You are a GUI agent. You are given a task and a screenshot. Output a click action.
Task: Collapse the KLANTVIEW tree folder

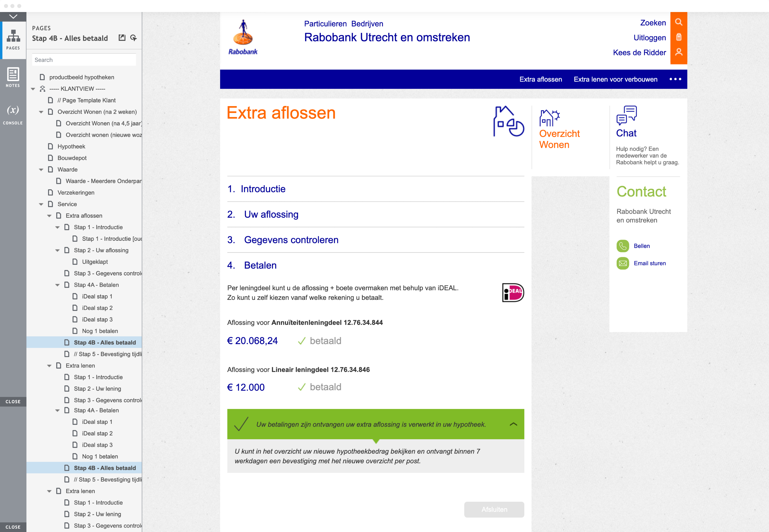point(33,89)
